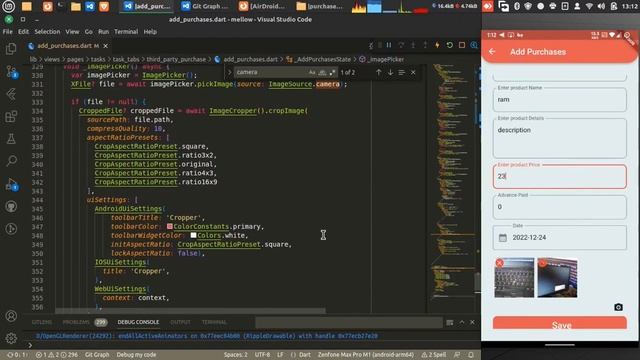Restart the debug session (green arrow)

click(449, 45)
